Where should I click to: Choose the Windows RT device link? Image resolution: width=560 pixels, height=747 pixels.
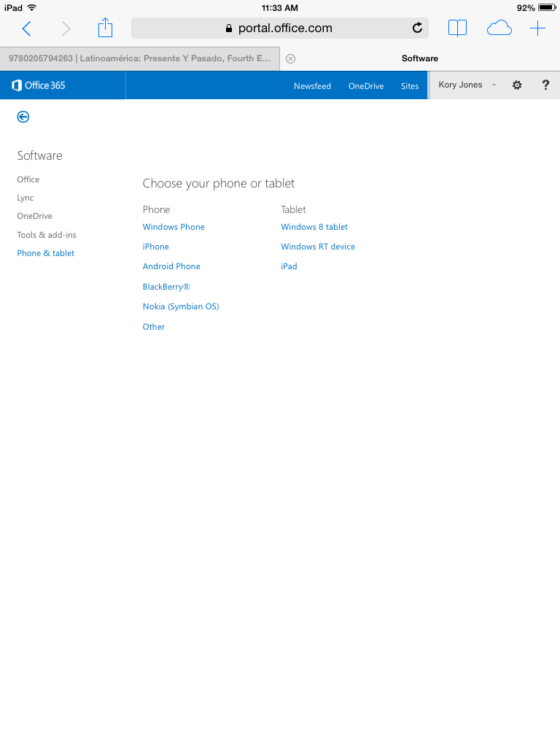point(318,247)
